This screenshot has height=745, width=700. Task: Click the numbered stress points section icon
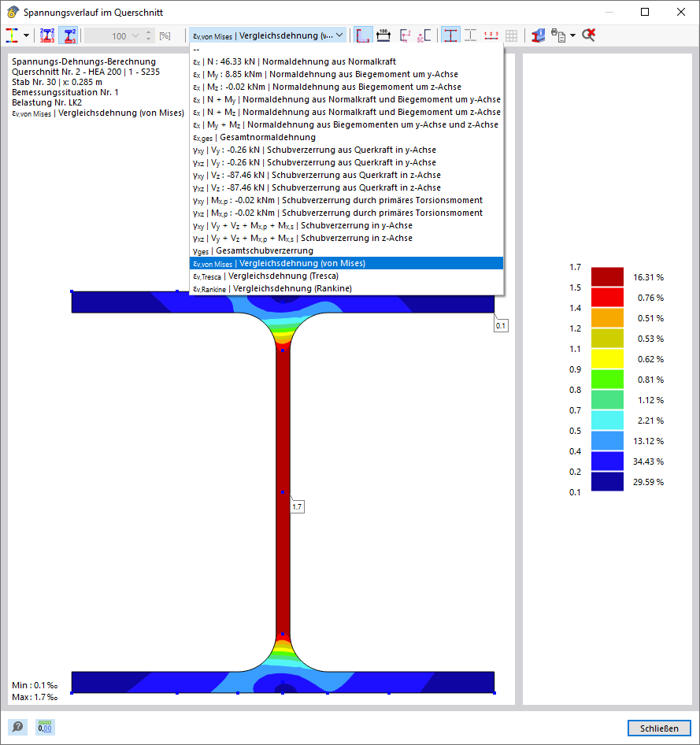(x=47, y=35)
